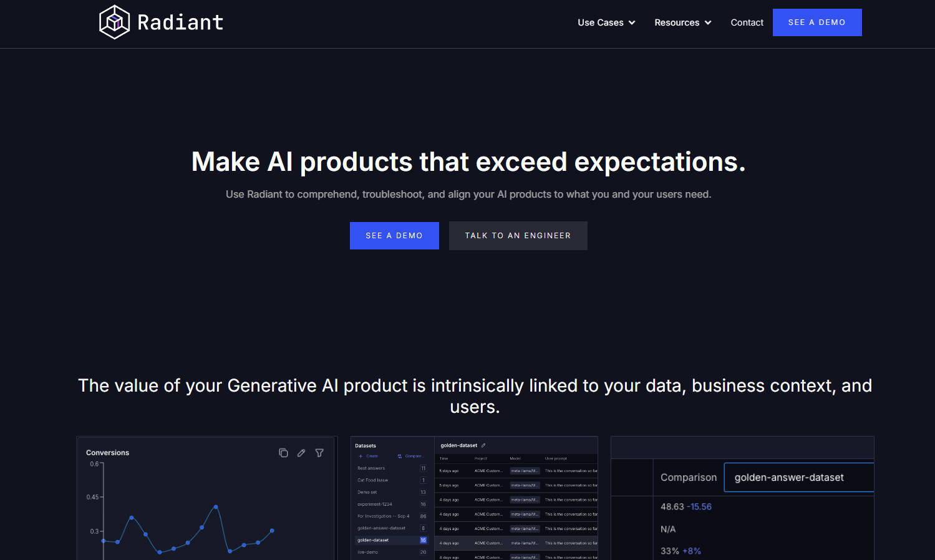Select the Demo set dataset in list
Viewport: 935px width, 560px height.
point(367,492)
